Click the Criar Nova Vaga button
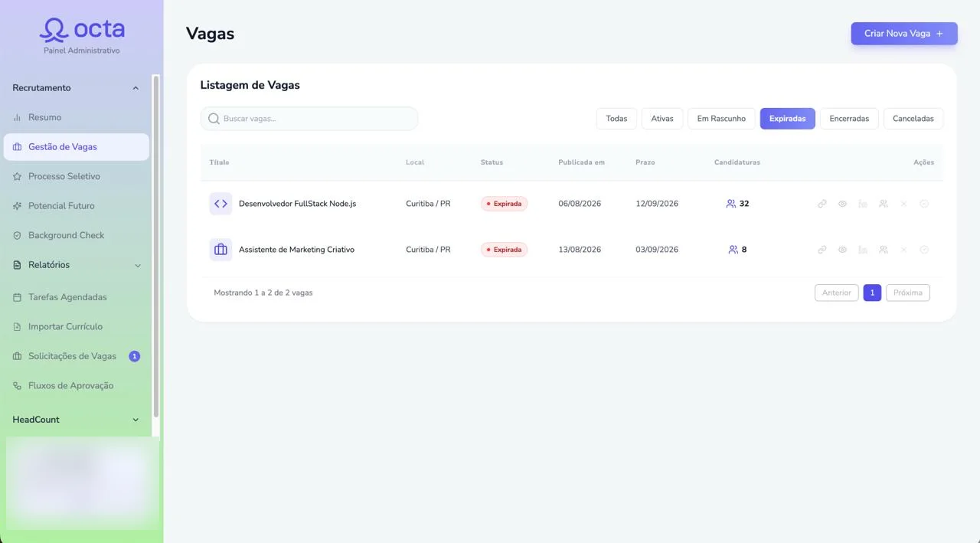 [904, 34]
